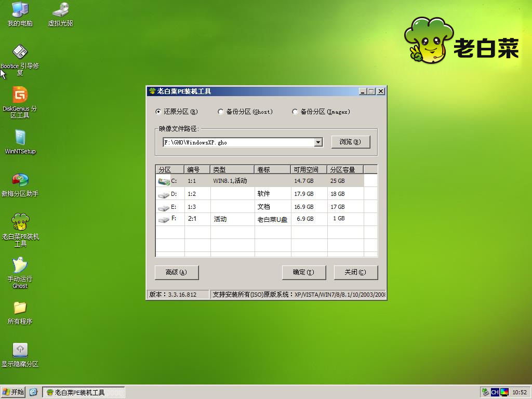Image resolution: width=532 pixels, height=399 pixels.
Task: Click the 显示隐藏分区 desktop icon
Action: click(x=20, y=355)
